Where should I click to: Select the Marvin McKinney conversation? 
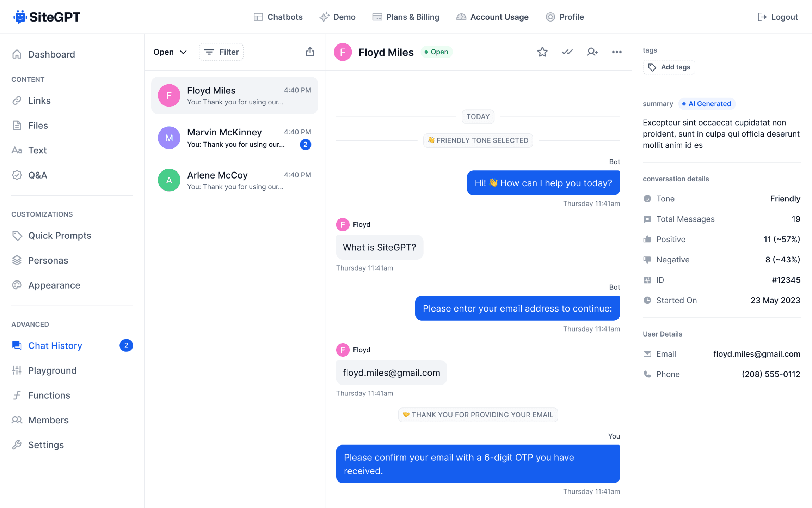coord(234,138)
